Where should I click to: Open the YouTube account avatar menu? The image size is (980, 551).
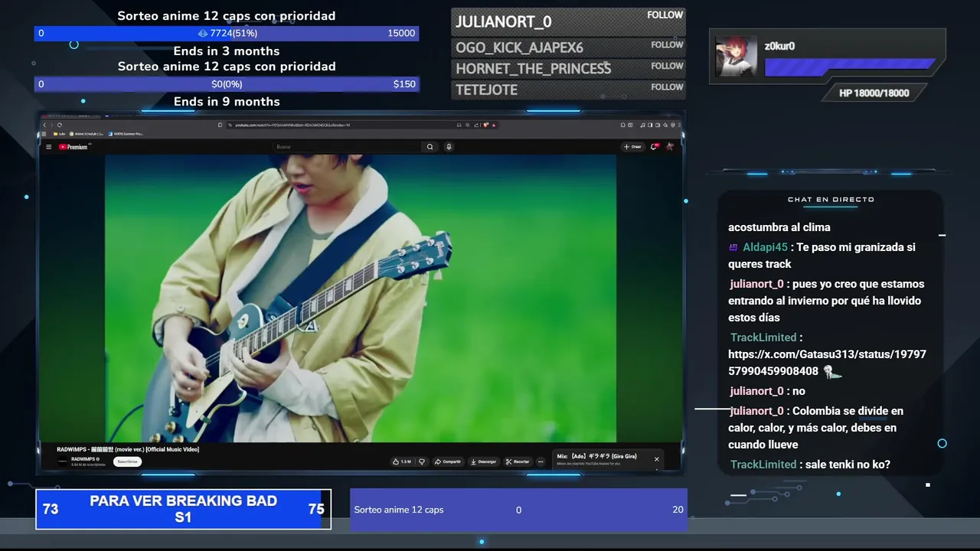670,147
